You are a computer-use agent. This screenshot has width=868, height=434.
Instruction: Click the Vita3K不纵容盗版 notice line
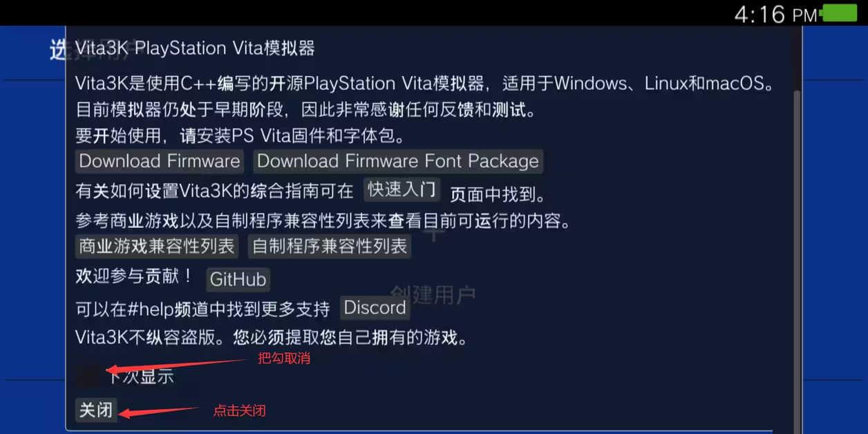click(x=272, y=338)
